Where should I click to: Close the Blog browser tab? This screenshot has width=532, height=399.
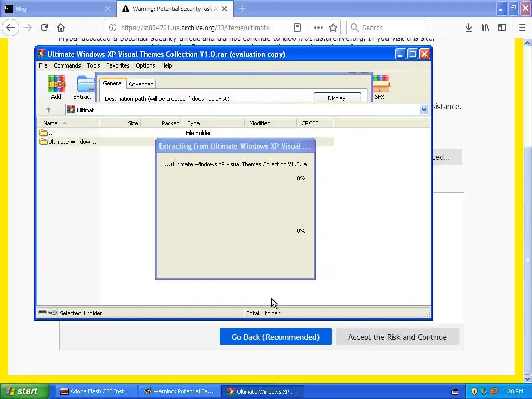coord(107,9)
